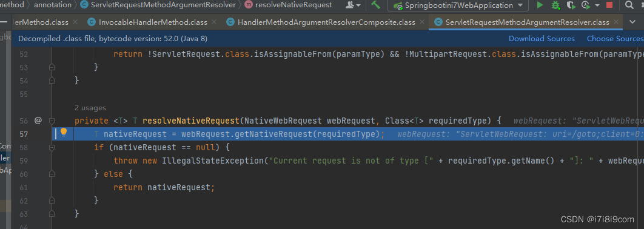Viewport: 644px width, 229px height.
Task: Close InvocableHandlerMethod.class tab
Action: coord(215,22)
